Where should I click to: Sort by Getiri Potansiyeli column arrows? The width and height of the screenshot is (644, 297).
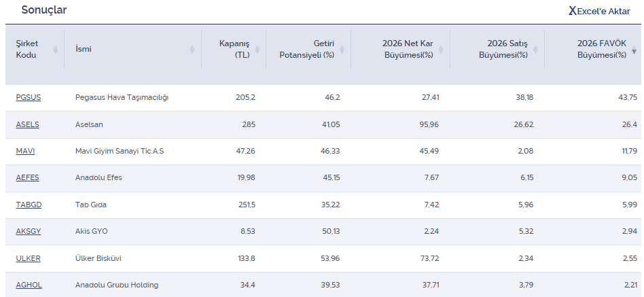[x=342, y=49]
